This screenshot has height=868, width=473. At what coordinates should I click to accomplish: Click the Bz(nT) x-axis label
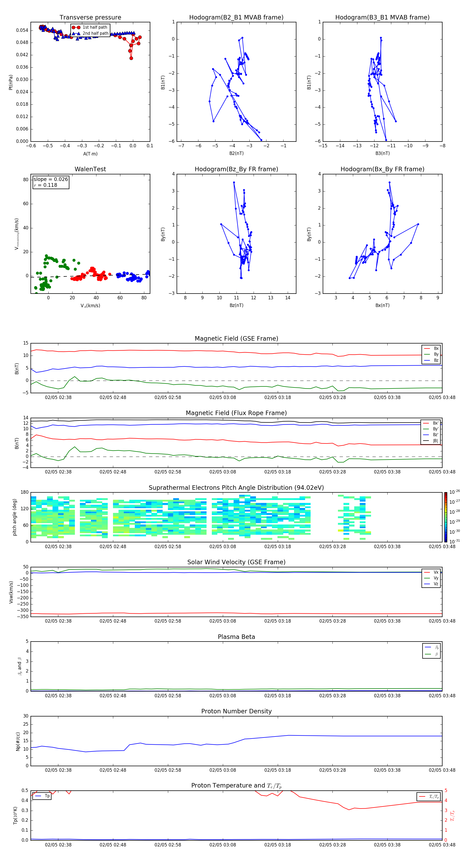[x=236, y=305]
